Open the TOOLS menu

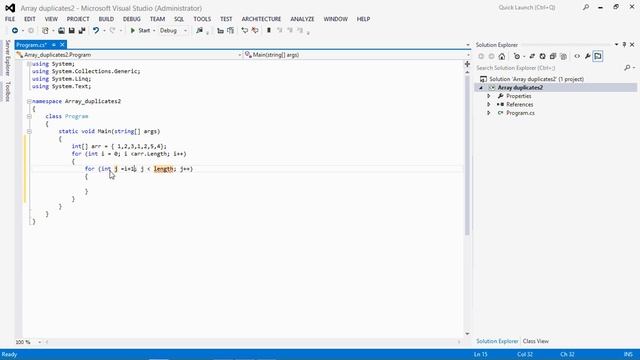(202, 19)
